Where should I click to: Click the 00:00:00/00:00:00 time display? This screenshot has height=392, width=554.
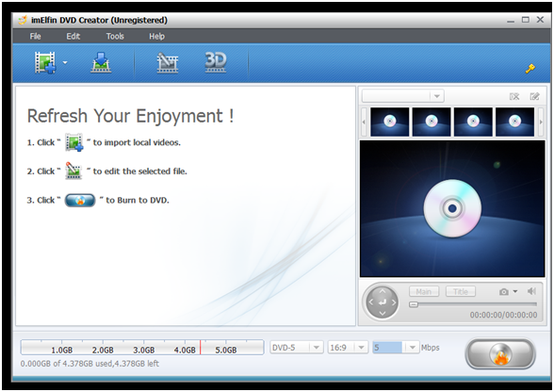tap(503, 315)
